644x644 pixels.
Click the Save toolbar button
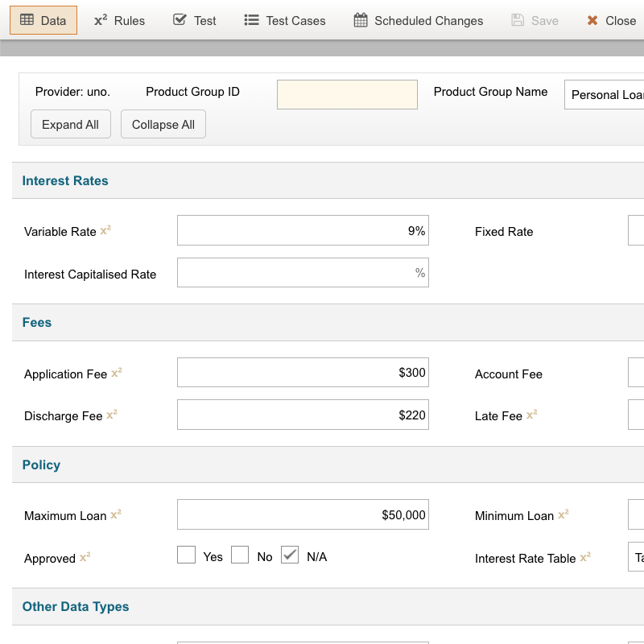coord(535,20)
